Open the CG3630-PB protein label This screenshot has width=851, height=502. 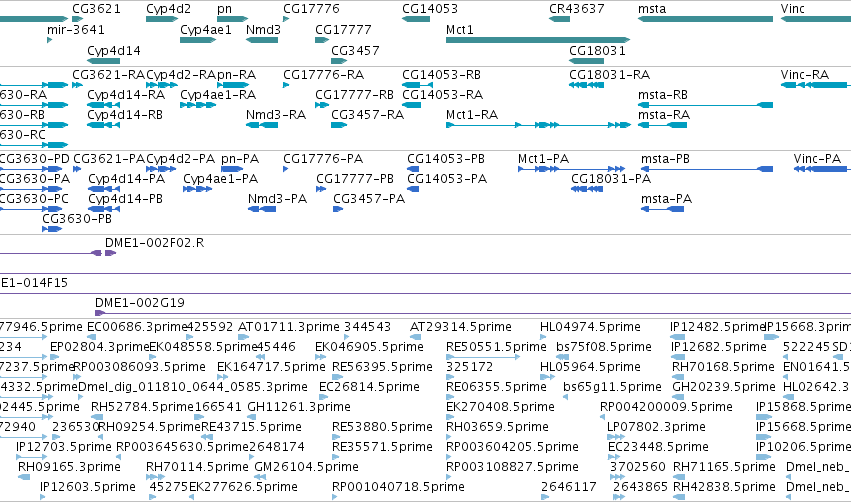pos(77,219)
